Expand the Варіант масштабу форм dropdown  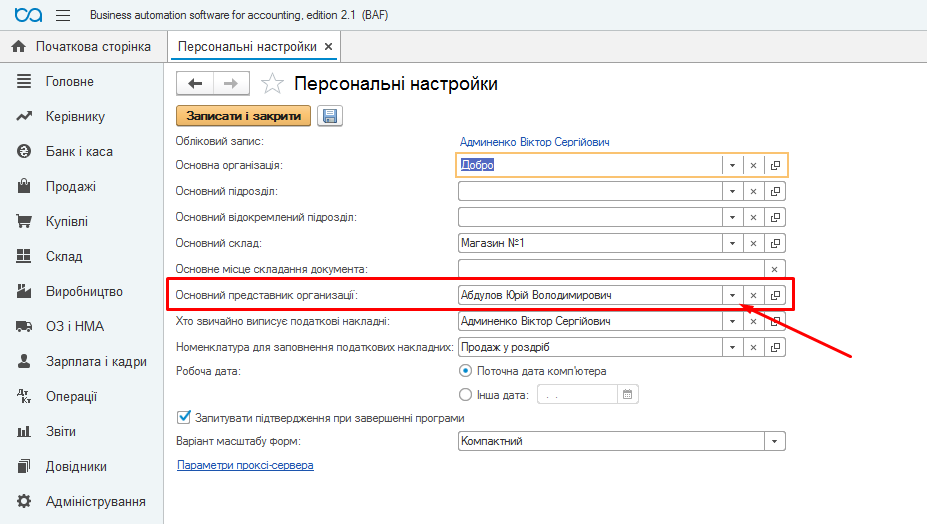[774, 441]
